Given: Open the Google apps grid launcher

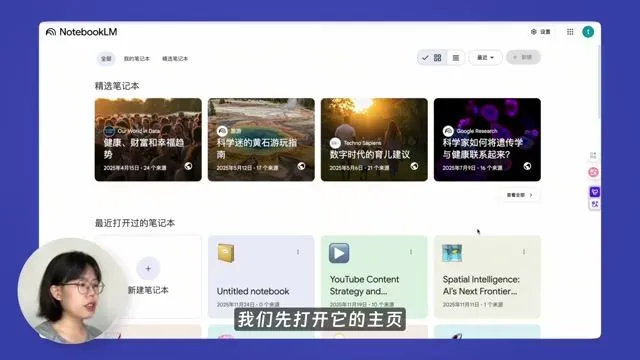Looking at the screenshot, I should [x=570, y=32].
